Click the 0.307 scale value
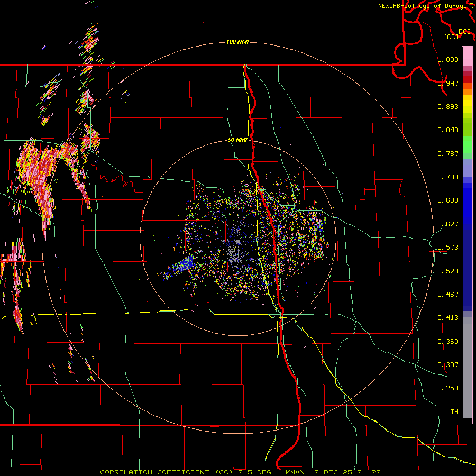The height and width of the screenshot is (476, 476). click(448, 365)
